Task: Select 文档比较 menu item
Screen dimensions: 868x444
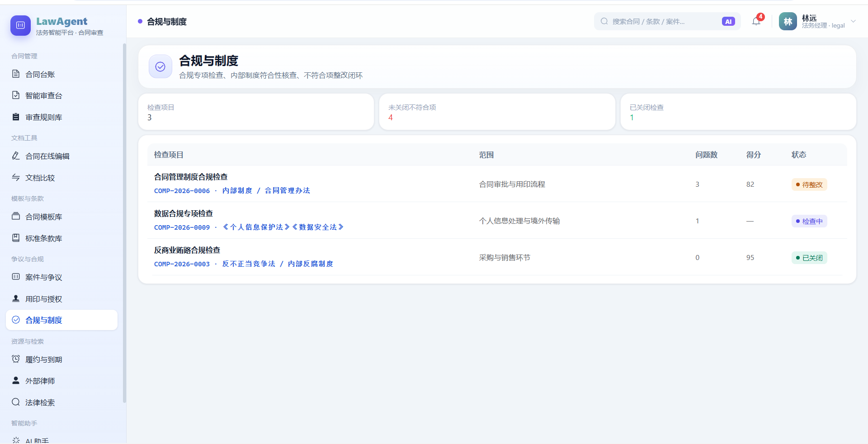Action: click(x=61, y=178)
